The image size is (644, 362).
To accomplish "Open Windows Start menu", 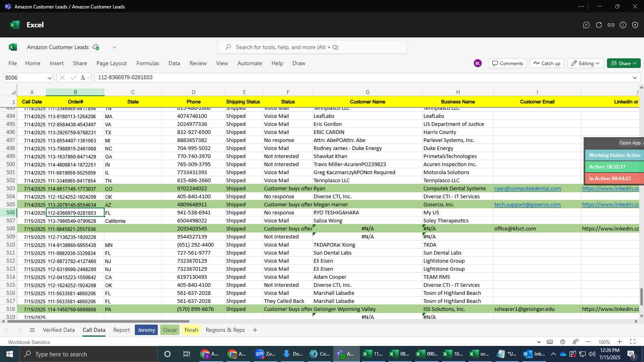I will tap(10, 354).
